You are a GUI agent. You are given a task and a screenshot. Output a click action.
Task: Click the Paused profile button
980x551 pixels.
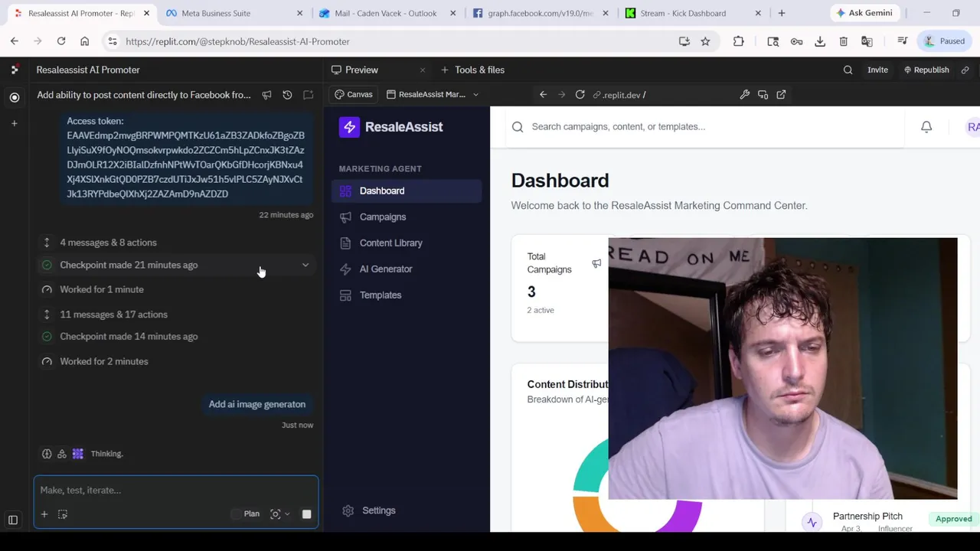(x=943, y=41)
